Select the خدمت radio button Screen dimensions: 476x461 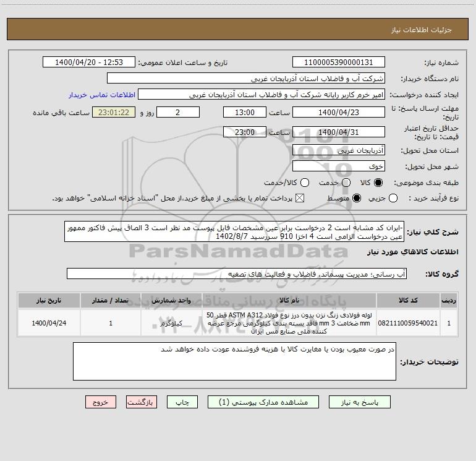tap(346, 183)
